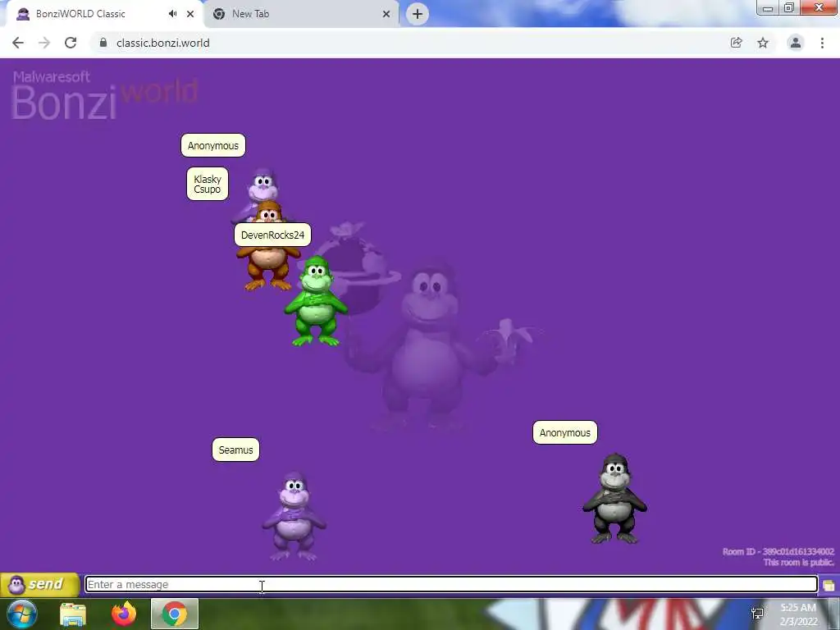Close the New Tab browser tab
Screen dimensions: 840x630
coord(386,14)
